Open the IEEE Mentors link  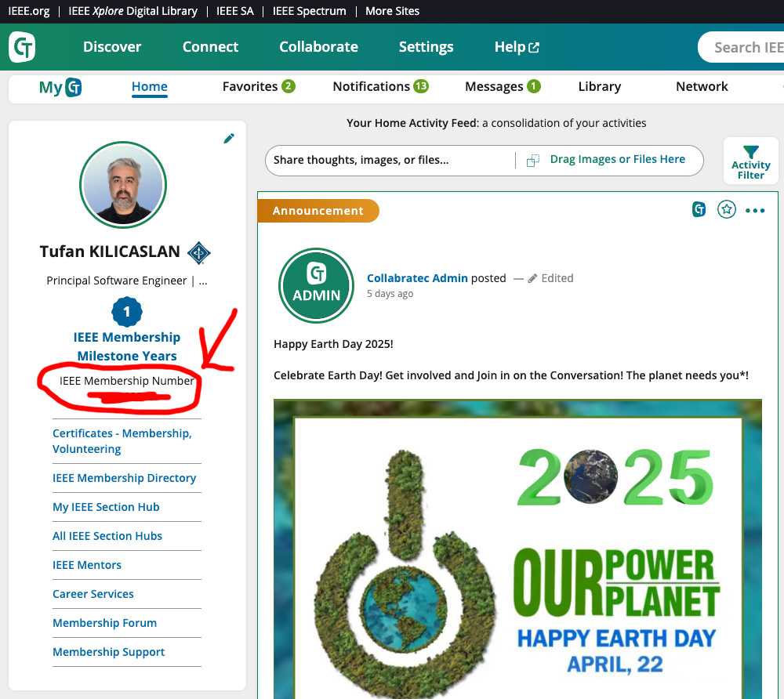pos(87,565)
